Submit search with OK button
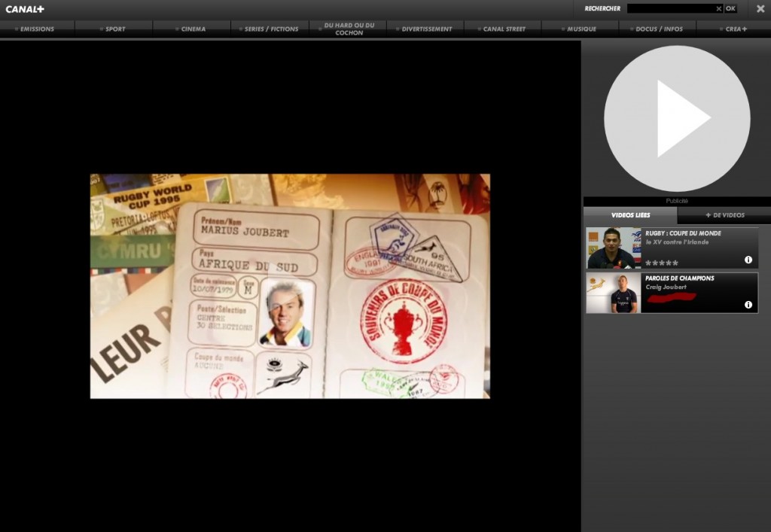This screenshot has height=532, width=771. pos(730,8)
